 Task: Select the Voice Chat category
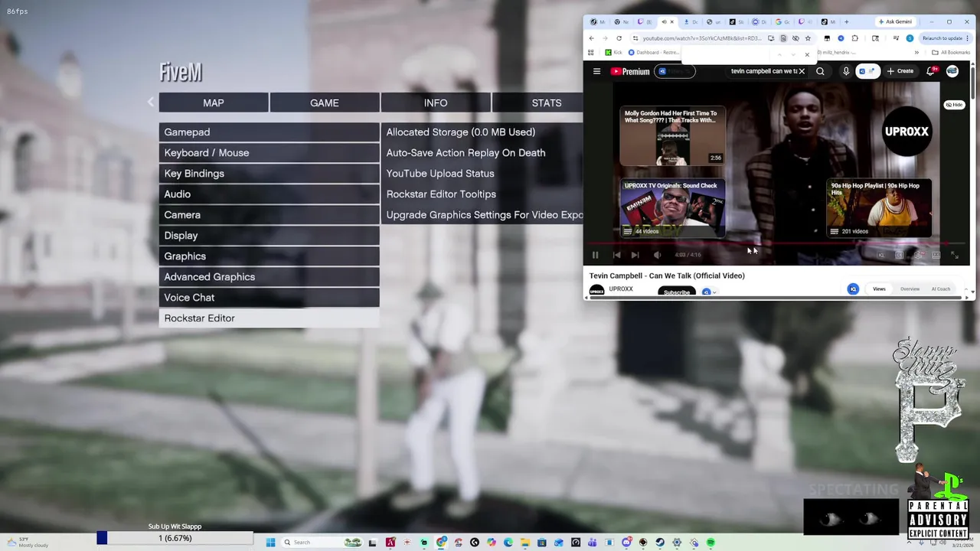click(269, 298)
